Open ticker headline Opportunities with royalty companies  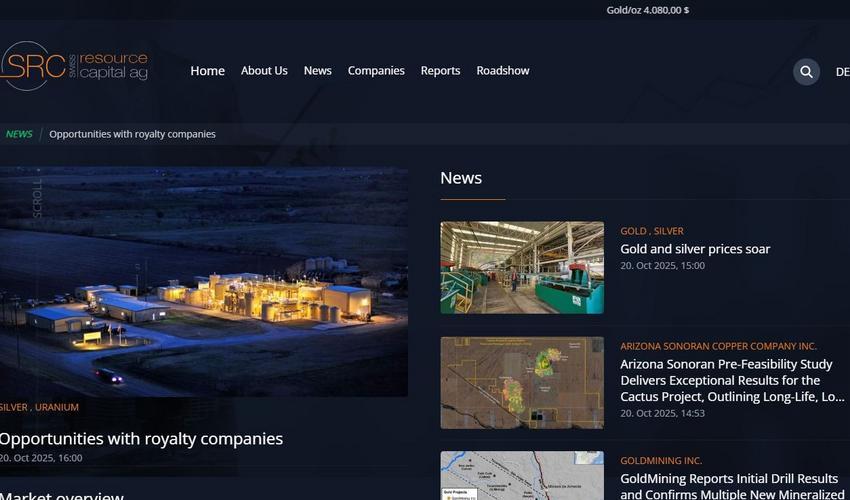132,134
